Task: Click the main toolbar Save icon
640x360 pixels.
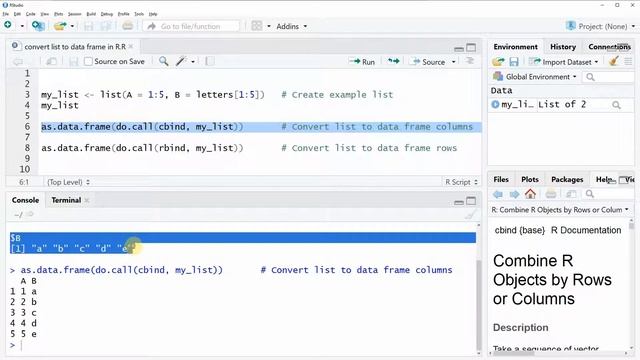Action: pos(89,26)
